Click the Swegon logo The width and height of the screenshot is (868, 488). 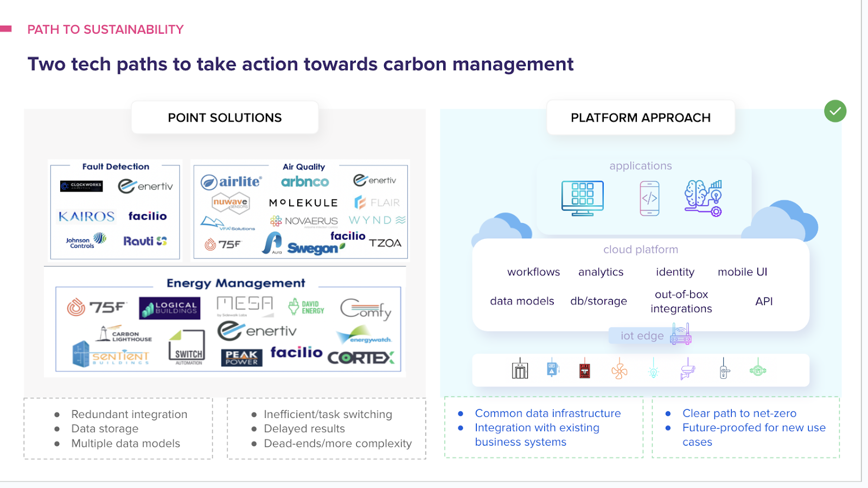(x=316, y=248)
